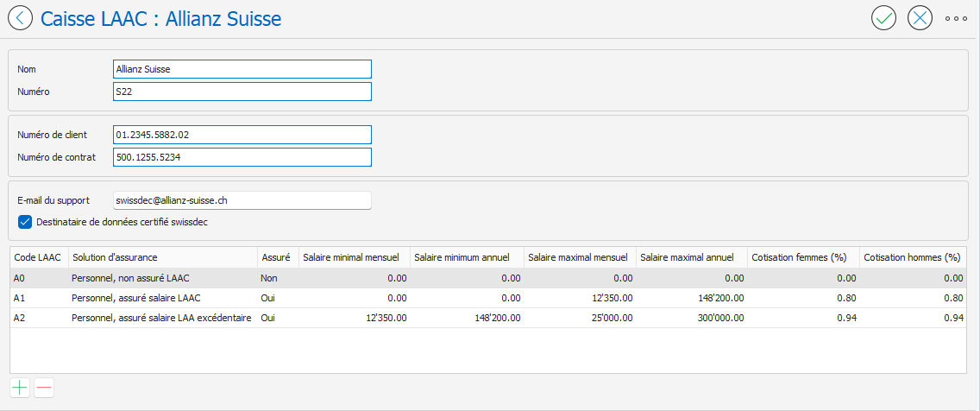Select A2 minimal monthly salary 12'350.00
Image resolution: width=980 pixels, height=411 pixels.
point(354,318)
